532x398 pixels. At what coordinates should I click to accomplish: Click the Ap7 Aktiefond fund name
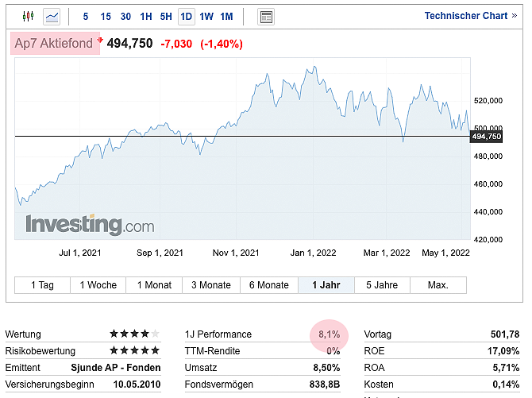pyautogui.click(x=54, y=44)
